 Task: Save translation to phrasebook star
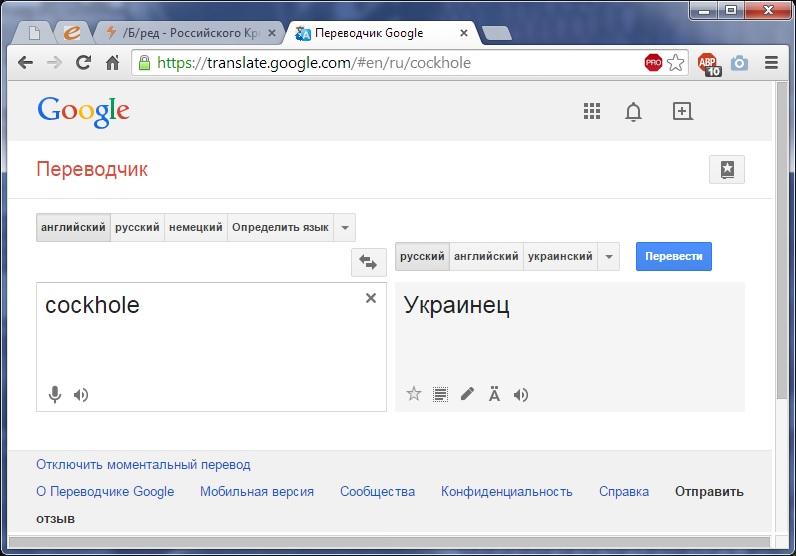pos(414,394)
